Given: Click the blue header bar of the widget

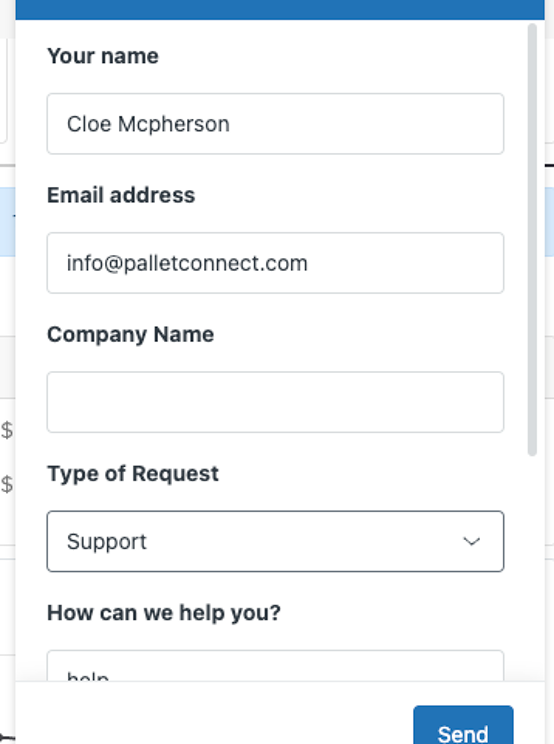Looking at the screenshot, I should tap(280, 9).
